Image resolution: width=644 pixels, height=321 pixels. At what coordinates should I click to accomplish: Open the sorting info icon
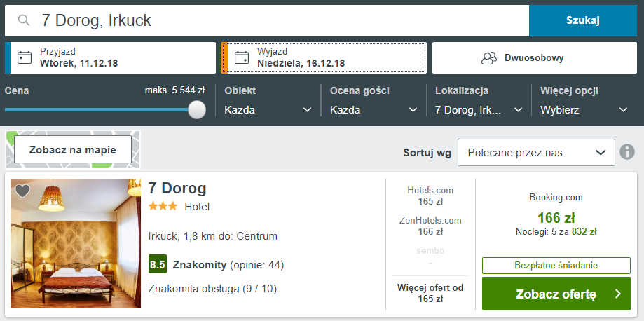pyautogui.click(x=627, y=152)
